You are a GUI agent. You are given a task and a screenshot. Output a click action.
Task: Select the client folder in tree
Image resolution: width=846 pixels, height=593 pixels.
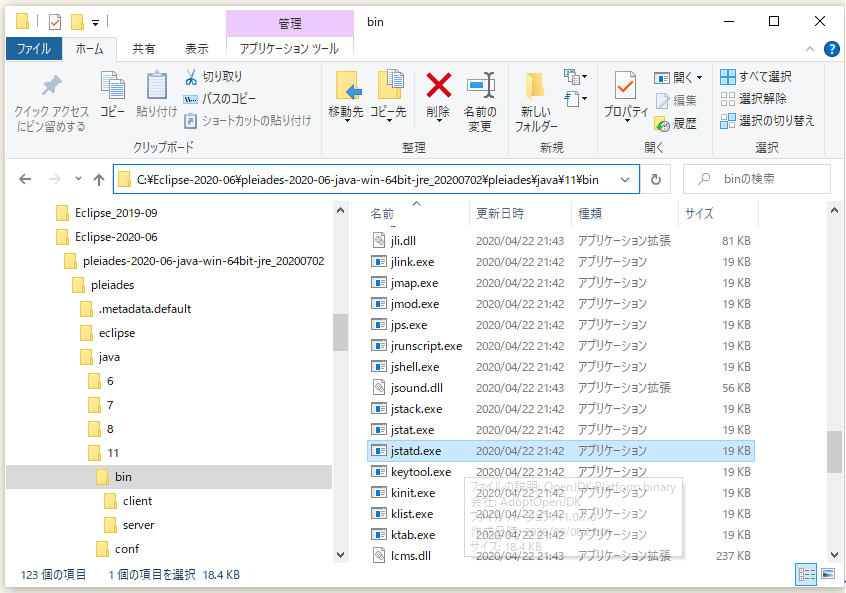(128, 501)
